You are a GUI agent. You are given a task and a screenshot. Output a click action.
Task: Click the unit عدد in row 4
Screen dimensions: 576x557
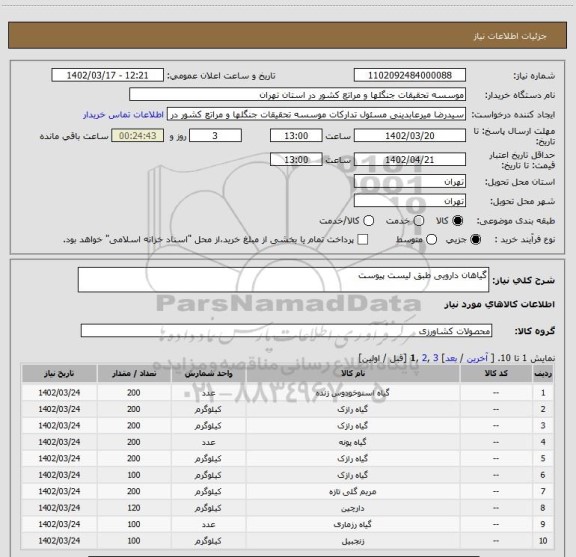click(x=208, y=442)
